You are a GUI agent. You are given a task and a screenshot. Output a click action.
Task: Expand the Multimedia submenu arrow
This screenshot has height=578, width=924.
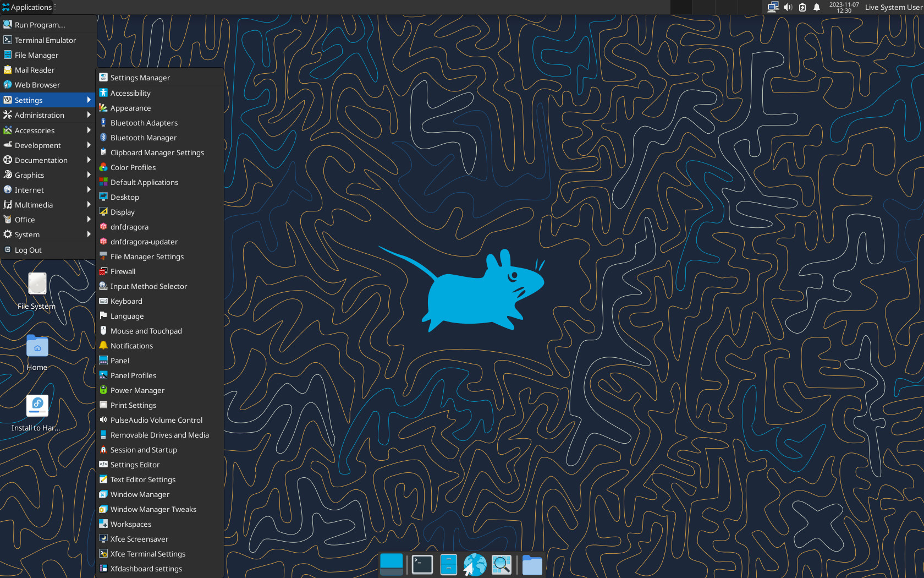89,205
